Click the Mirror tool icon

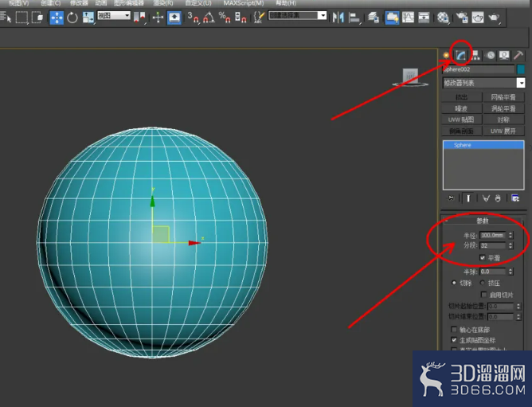point(338,18)
